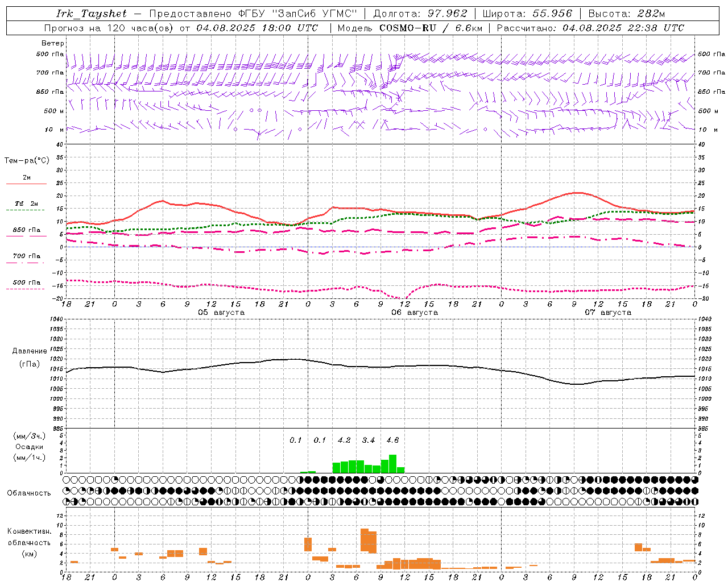This screenshot has height=582, width=728.
Task: Click the tallest orange convective cloud bar
Action: tap(365, 540)
